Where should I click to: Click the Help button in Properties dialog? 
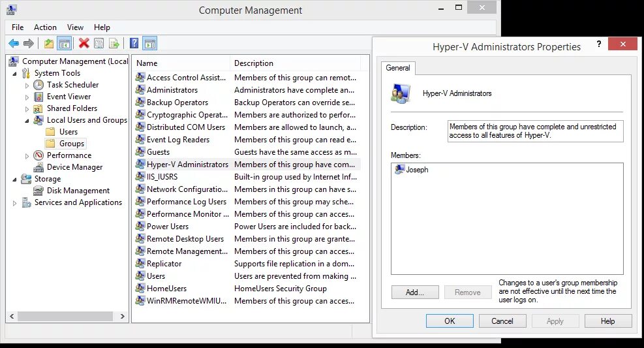[x=608, y=321]
